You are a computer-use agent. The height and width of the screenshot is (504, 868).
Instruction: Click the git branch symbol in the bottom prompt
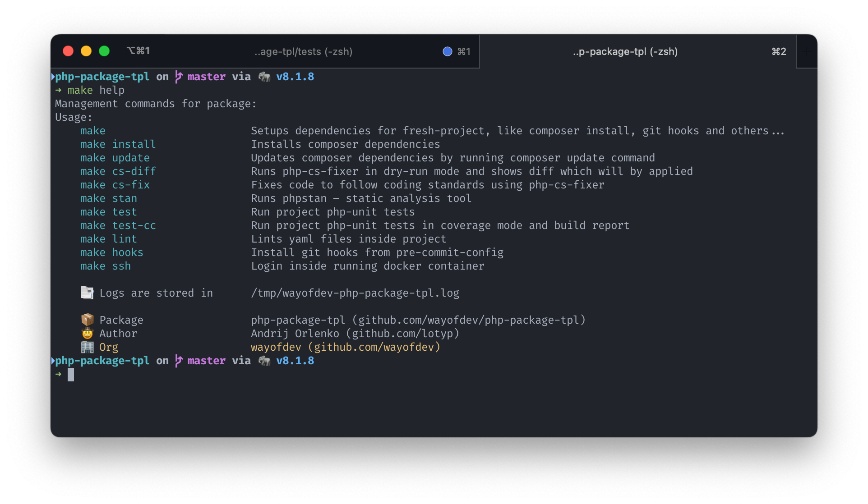[179, 361]
